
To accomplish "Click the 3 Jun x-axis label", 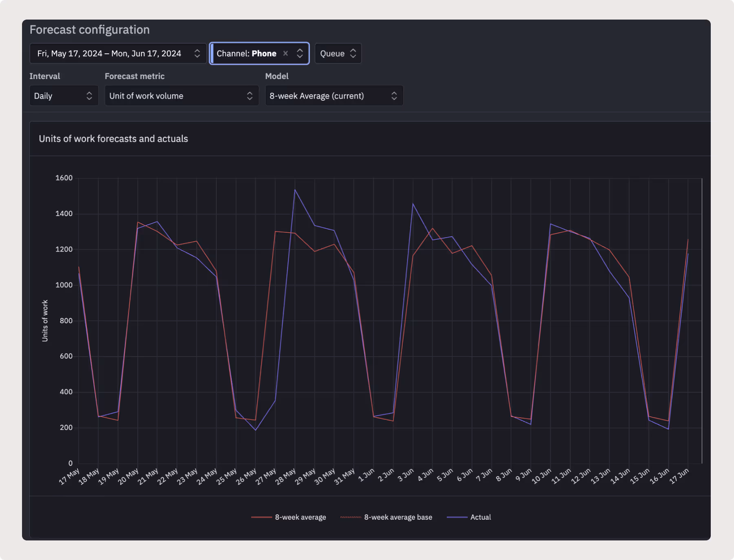I will coord(406,475).
